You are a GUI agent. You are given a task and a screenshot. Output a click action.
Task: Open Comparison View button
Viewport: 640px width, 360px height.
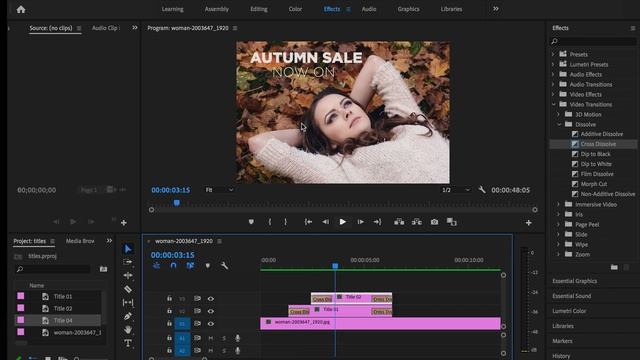pos(451,222)
